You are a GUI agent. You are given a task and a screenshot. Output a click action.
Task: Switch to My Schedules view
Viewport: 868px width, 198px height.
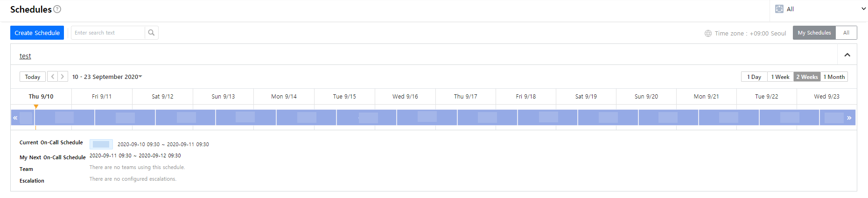pyautogui.click(x=814, y=33)
